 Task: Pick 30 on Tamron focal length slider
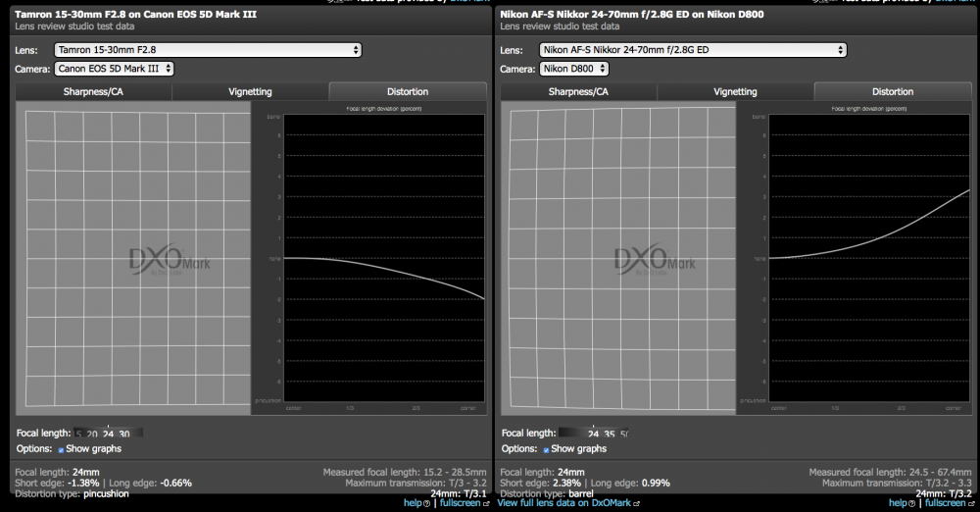point(123,434)
